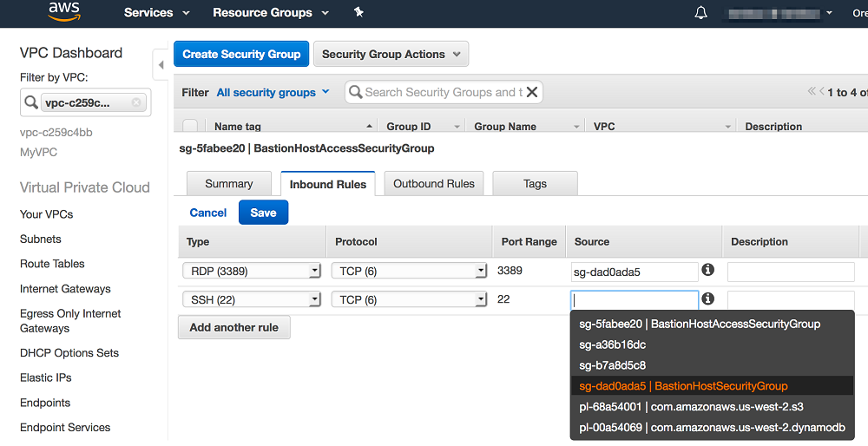Viewport: 868px width, 446px height.
Task: Open Route Tables in sidebar
Action: (x=52, y=264)
